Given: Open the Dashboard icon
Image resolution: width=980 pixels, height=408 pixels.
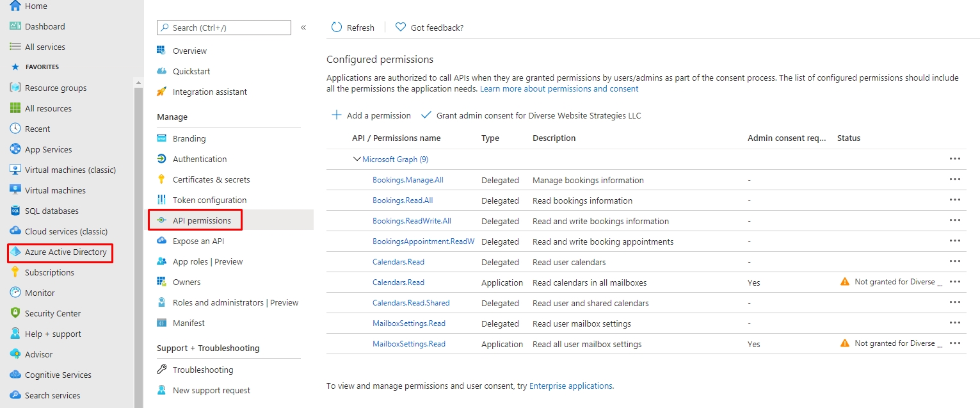Looking at the screenshot, I should pyautogui.click(x=15, y=26).
